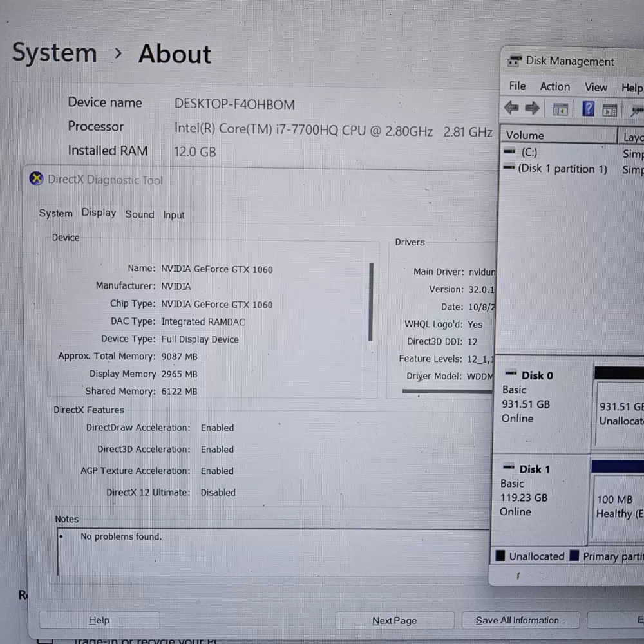Click the Next Page button

point(394,620)
